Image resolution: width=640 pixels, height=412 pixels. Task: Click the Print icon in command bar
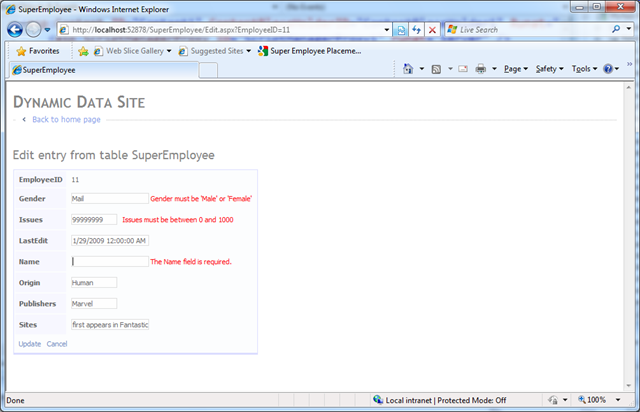pos(481,69)
